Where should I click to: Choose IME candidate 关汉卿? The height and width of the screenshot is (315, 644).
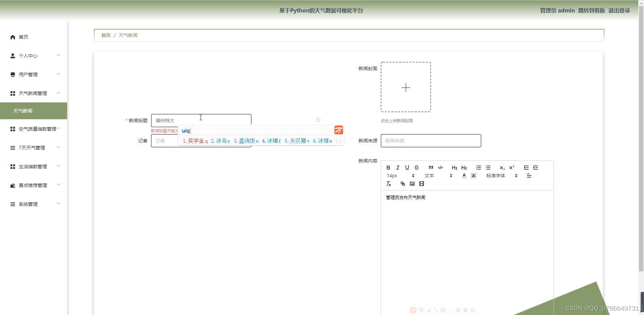click(297, 141)
